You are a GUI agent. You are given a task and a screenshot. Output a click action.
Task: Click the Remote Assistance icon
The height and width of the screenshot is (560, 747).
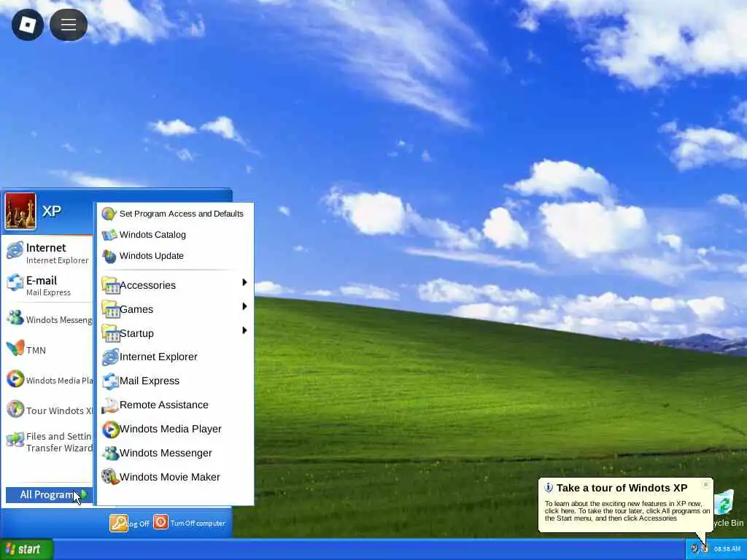pos(111,405)
